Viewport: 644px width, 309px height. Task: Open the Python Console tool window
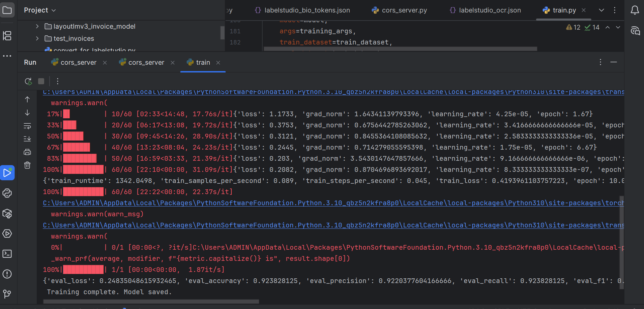tap(7, 193)
